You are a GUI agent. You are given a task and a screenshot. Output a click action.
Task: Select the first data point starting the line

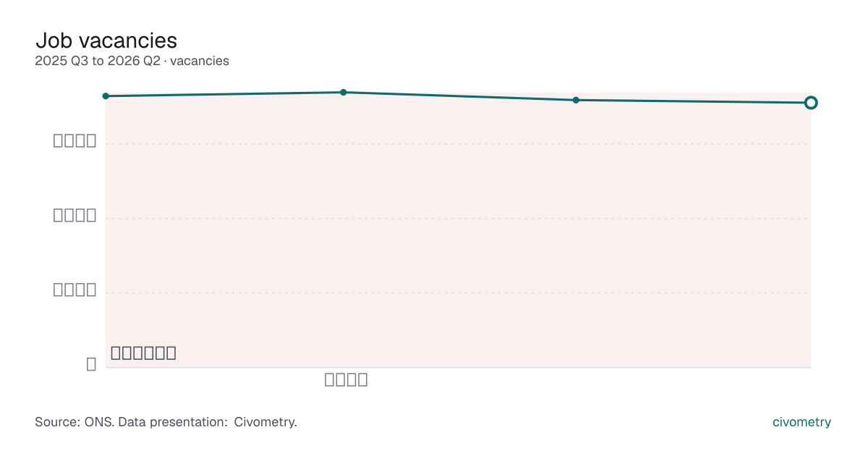coord(106,96)
